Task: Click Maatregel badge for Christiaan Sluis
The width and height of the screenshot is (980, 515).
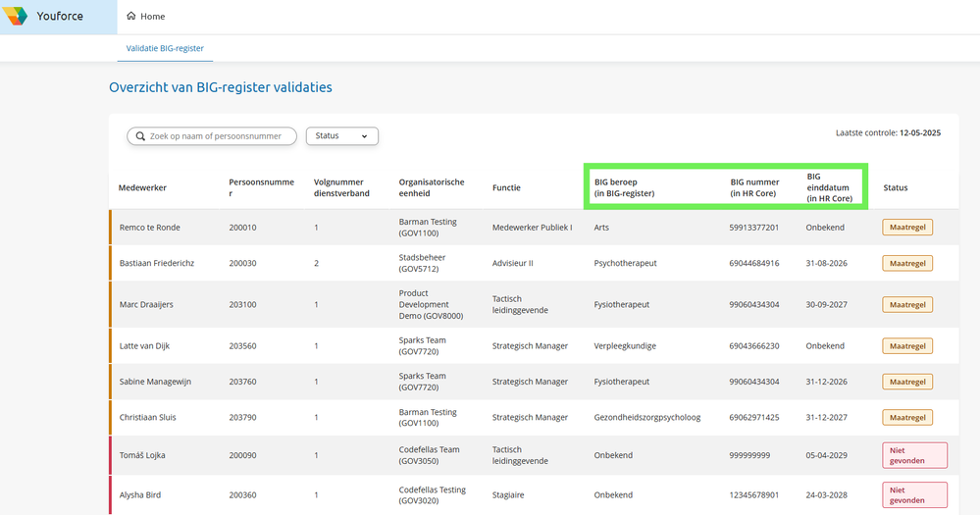Action: pyautogui.click(x=907, y=417)
